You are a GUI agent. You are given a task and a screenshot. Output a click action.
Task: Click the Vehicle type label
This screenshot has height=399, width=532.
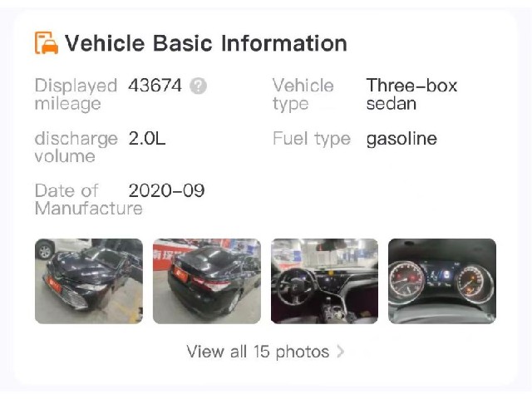303,94
